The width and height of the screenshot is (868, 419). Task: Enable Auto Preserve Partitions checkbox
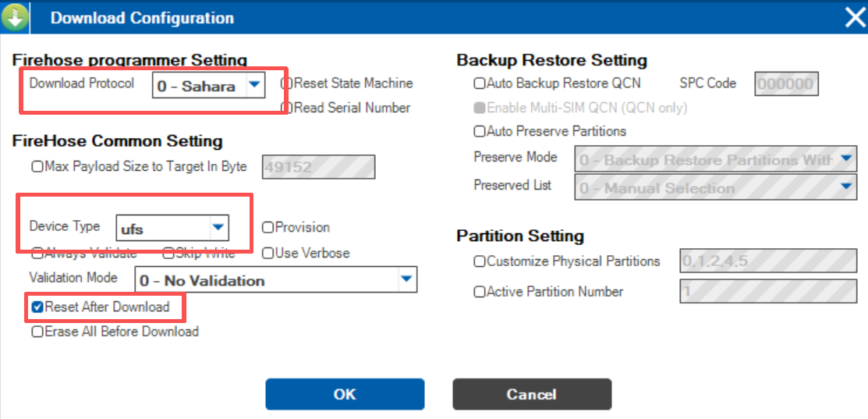tap(480, 132)
